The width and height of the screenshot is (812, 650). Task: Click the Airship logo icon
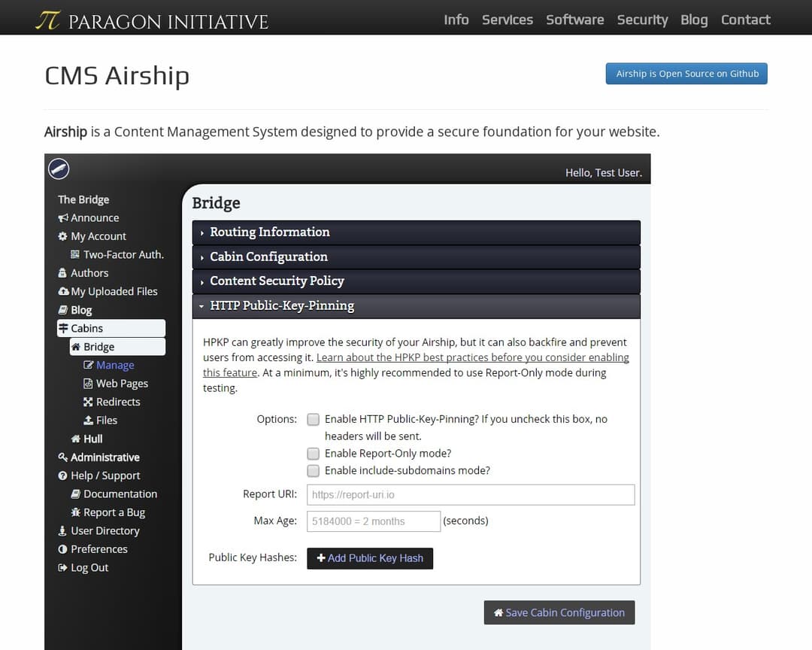coord(59,169)
